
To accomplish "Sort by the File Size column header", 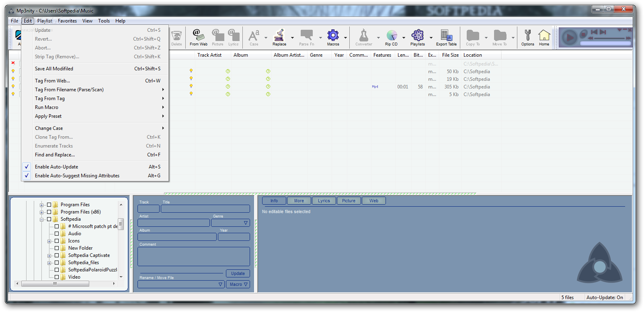I will [450, 55].
